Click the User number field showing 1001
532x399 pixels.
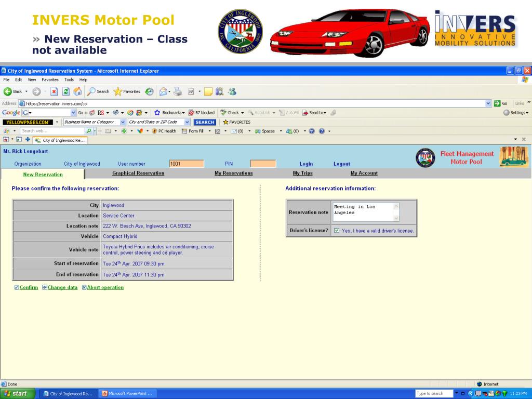point(187,164)
